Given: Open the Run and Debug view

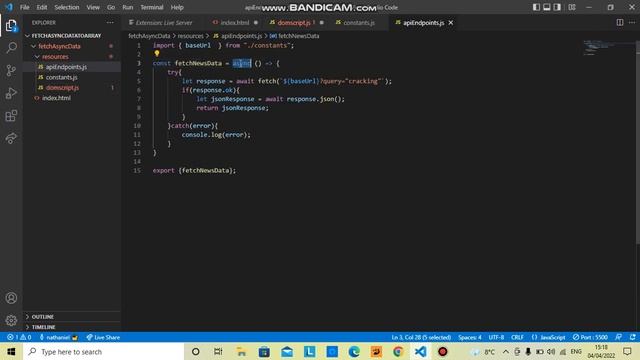Looking at the screenshot, I should (11, 93).
